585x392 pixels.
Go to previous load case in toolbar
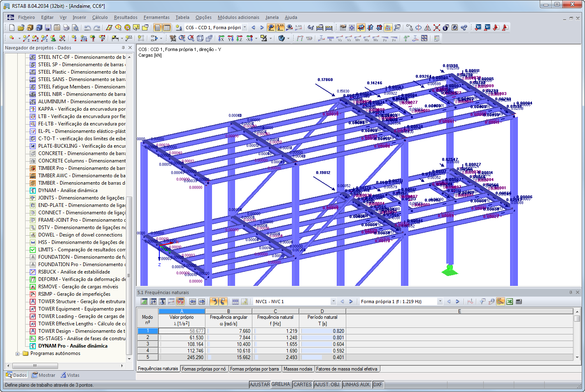point(253,28)
